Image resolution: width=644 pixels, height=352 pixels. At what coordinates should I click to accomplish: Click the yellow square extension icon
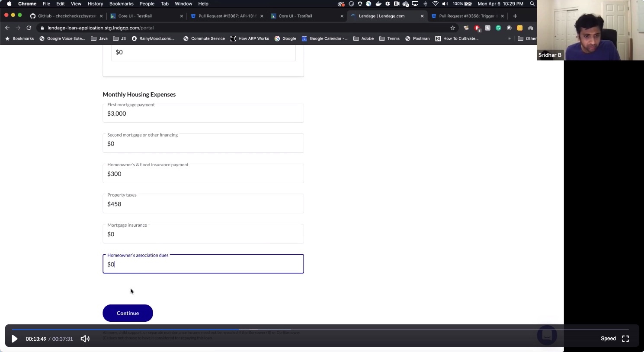tap(520, 28)
